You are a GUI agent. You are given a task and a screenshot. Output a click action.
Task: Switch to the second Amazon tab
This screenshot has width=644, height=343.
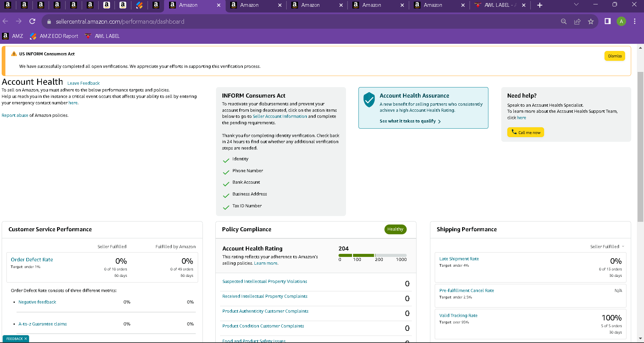pos(256,5)
